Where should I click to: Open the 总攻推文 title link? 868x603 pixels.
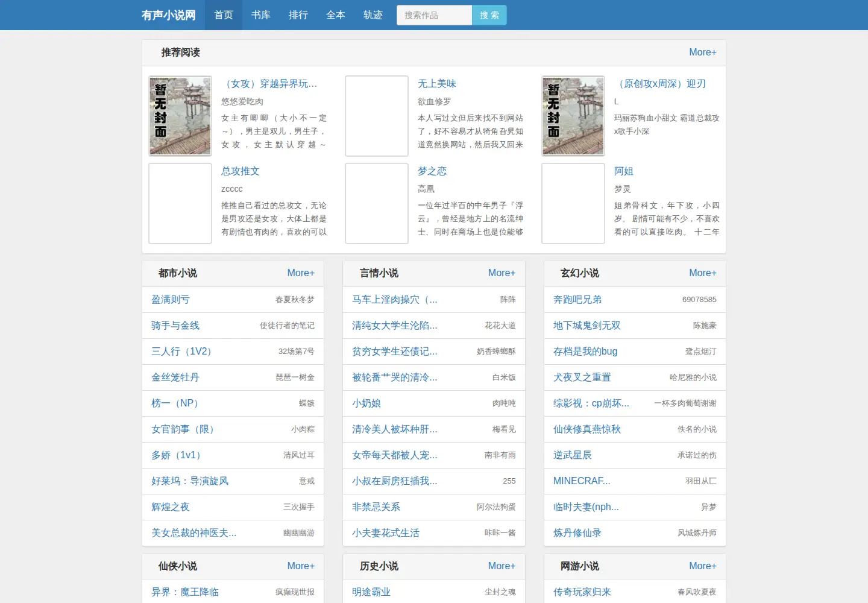pyautogui.click(x=241, y=171)
